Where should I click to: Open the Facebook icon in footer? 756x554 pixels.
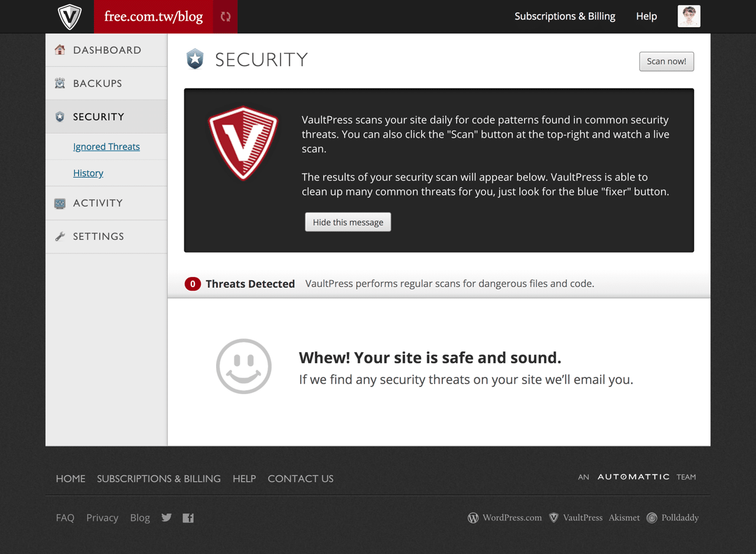pos(188,518)
